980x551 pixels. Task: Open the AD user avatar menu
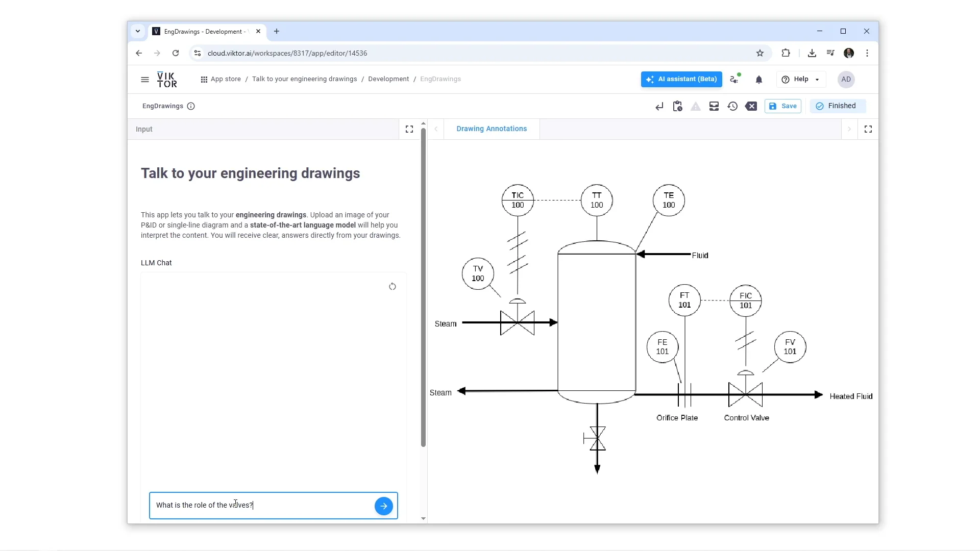846,80
